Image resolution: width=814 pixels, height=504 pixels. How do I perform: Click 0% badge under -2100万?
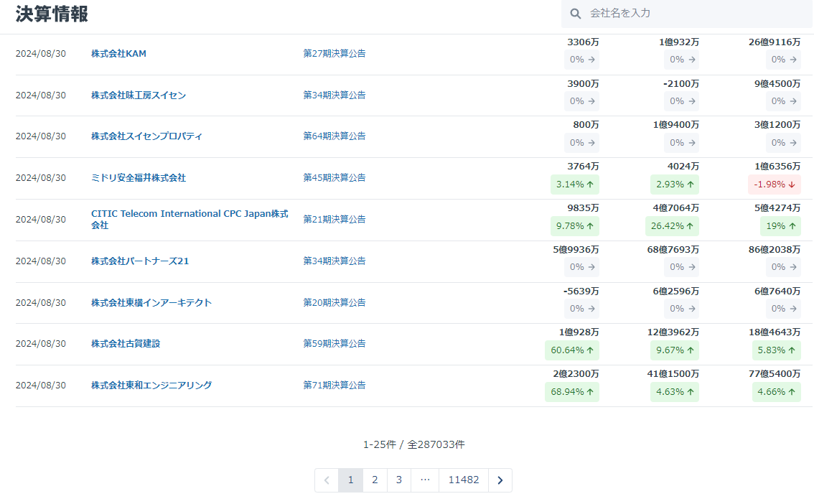tap(682, 101)
